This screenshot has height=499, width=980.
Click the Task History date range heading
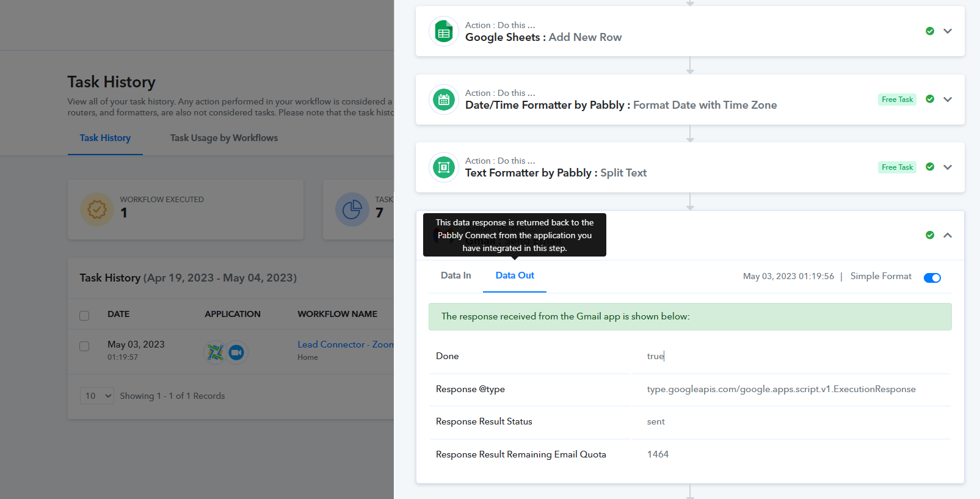pos(188,278)
